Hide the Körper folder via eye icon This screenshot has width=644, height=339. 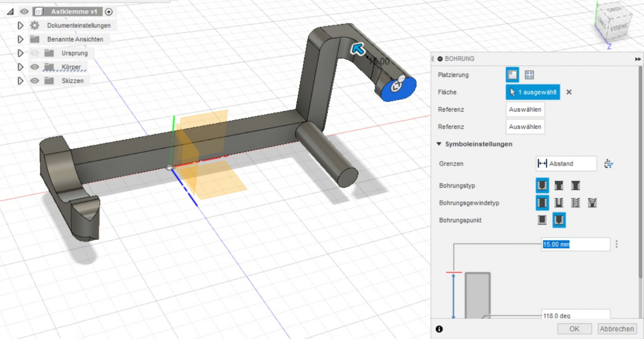tap(35, 67)
